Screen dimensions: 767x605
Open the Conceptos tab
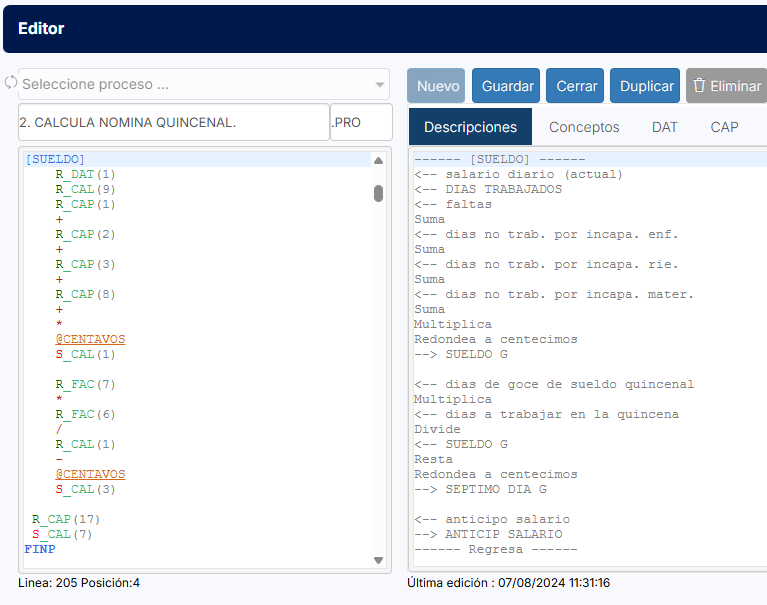[584, 127]
